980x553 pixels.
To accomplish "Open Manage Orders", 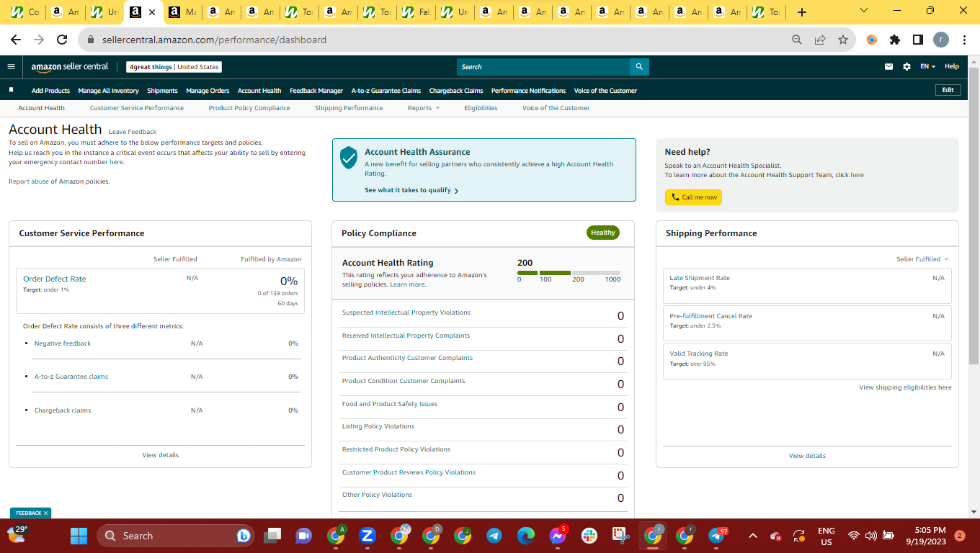I will (x=208, y=91).
